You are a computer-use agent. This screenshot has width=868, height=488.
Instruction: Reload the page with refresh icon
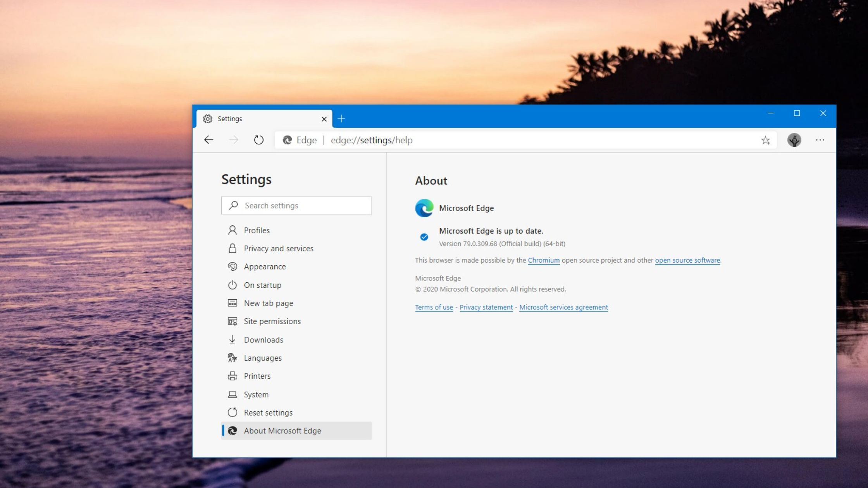pyautogui.click(x=258, y=140)
